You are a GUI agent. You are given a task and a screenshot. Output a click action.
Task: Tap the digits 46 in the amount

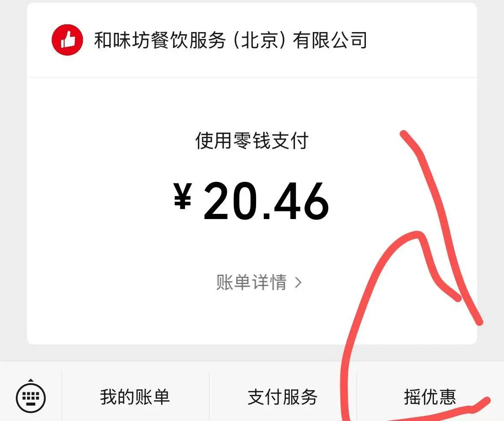pyautogui.click(x=301, y=201)
